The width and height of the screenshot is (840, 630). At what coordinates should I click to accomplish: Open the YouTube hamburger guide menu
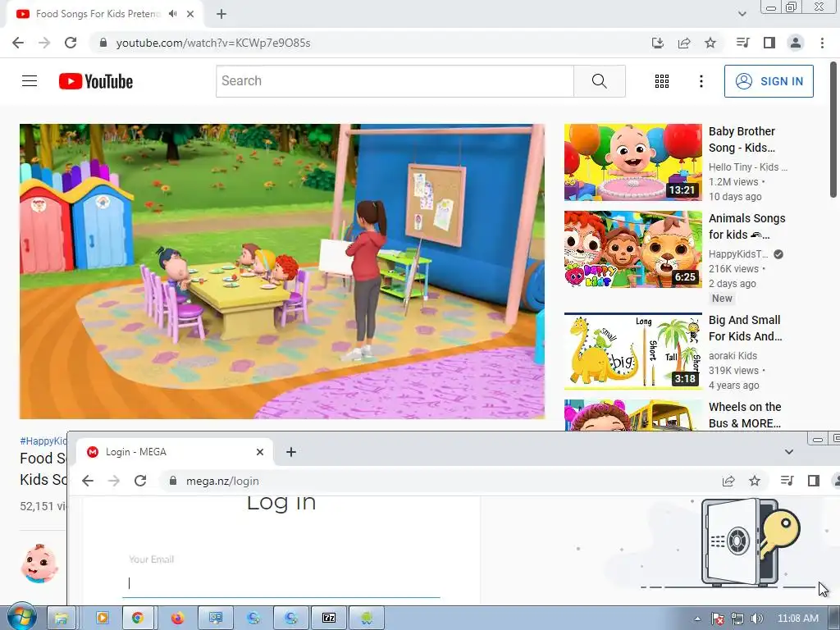30,81
